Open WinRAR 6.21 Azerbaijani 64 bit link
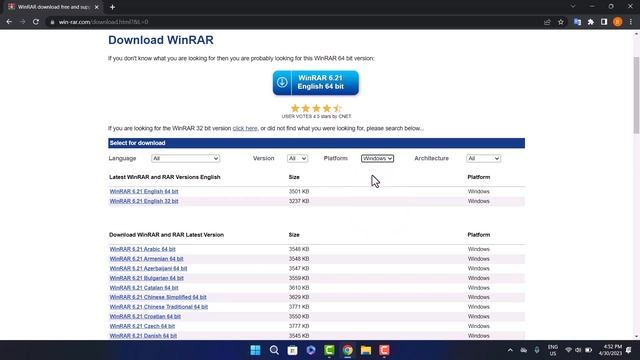640x360 pixels. (x=148, y=269)
